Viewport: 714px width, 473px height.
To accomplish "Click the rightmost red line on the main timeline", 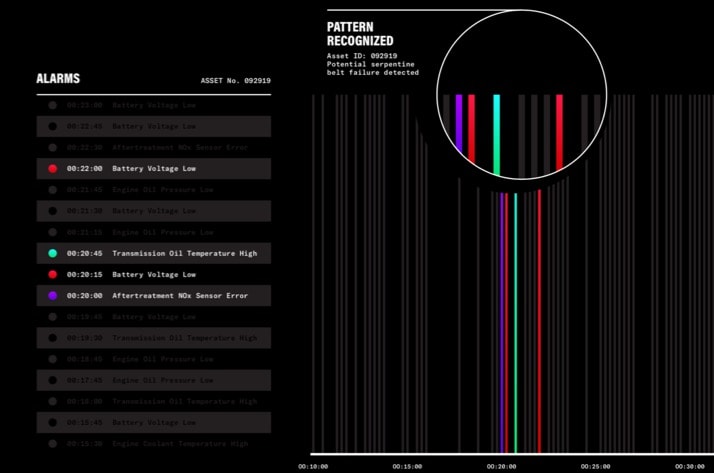I will tap(539, 320).
